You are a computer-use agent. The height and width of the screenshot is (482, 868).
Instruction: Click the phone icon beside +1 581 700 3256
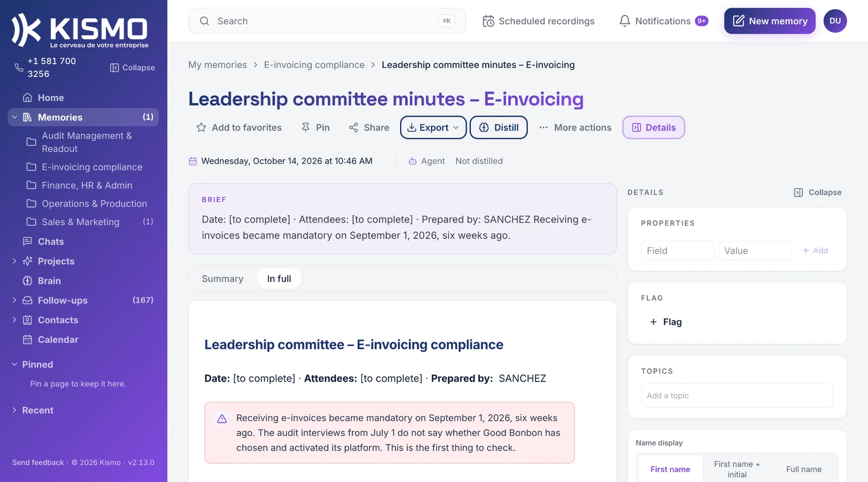pos(19,68)
